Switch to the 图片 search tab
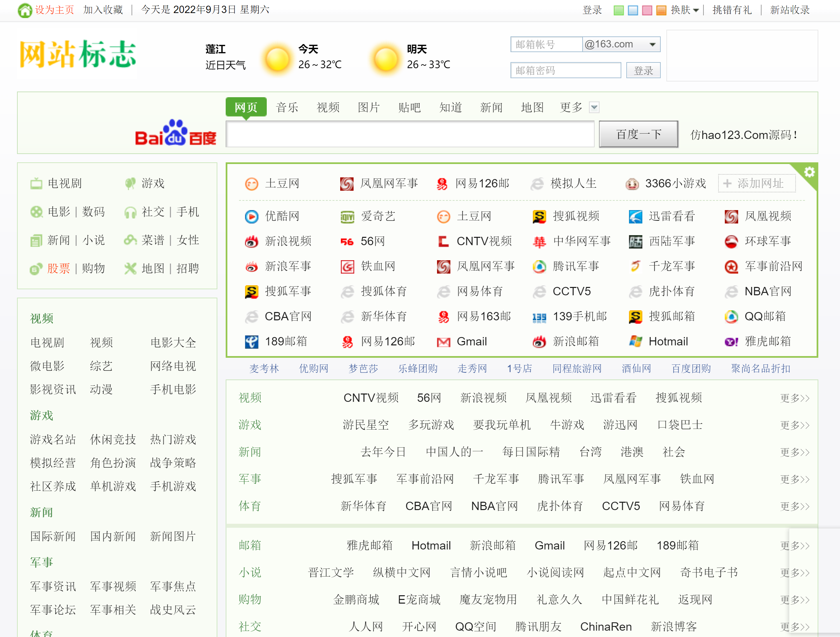Viewport: 840px width, 637px height. 369,108
